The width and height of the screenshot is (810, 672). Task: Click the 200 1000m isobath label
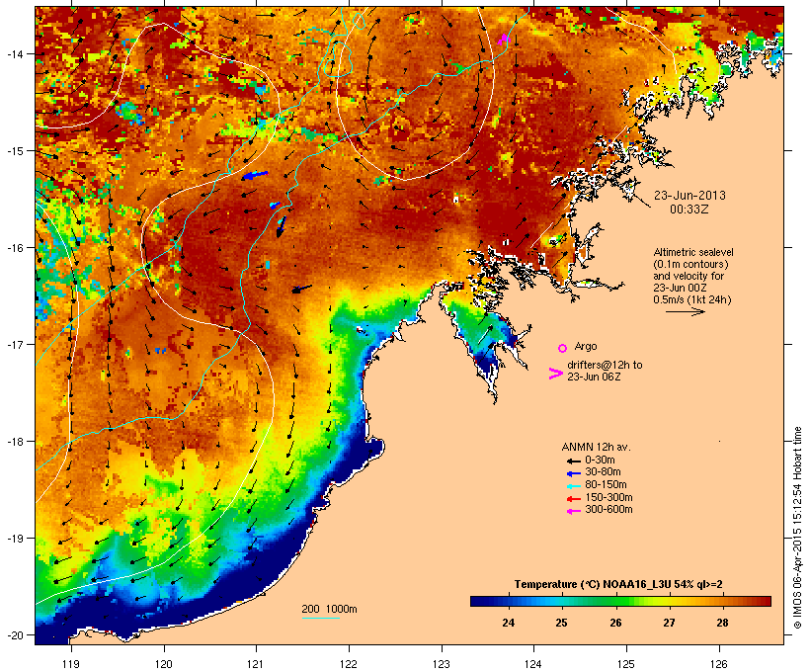tap(329, 609)
